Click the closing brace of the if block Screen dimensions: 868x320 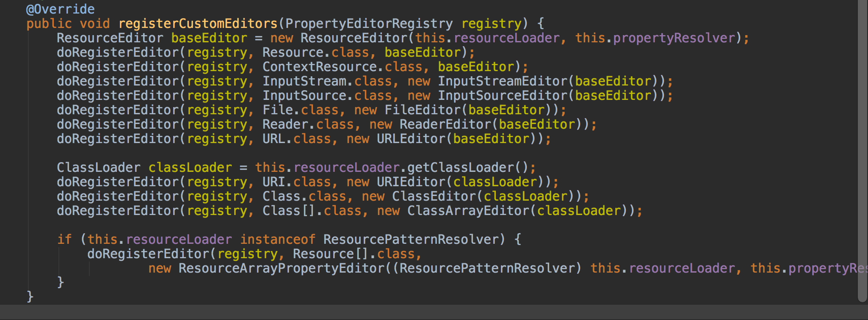pyautogui.click(x=61, y=282)
